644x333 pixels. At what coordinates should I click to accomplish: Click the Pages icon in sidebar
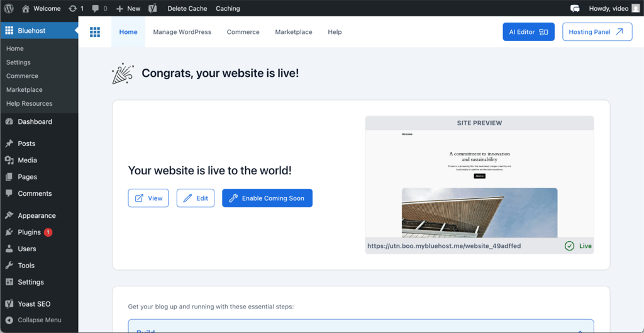coord(9,177)
